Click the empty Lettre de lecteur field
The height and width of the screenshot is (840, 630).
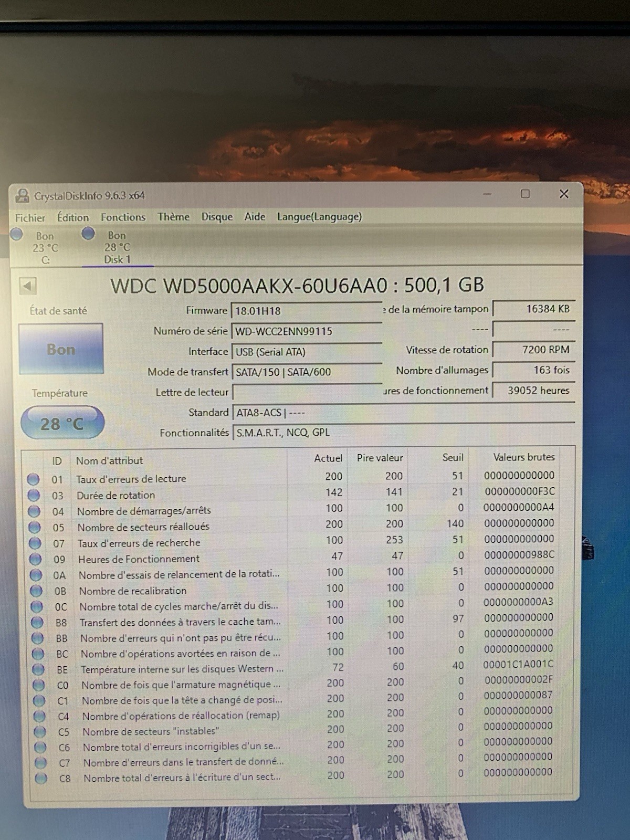[x=307, y=392]
